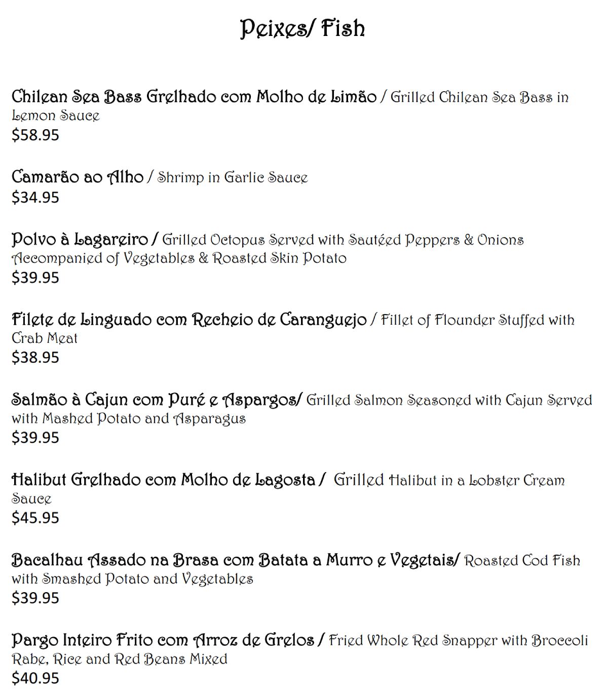Select the Chilean Sea Bass Grelhado dish name
The image size is (608, 700).
194,96
